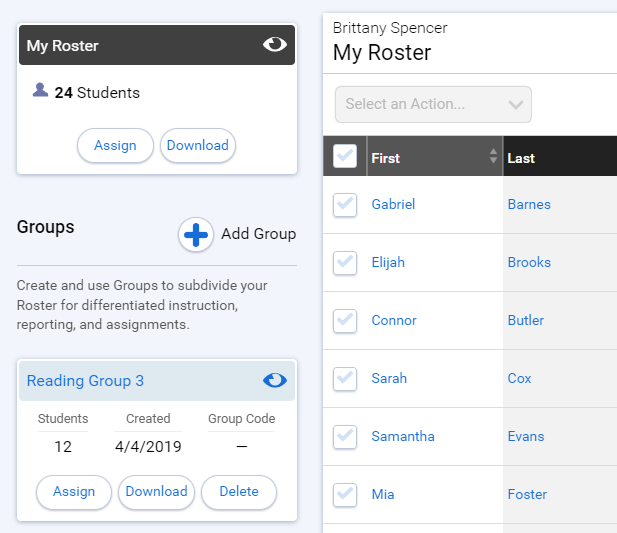Open the Reading Group 3 title link
617x533 pixels.
[x=85, y=381]
